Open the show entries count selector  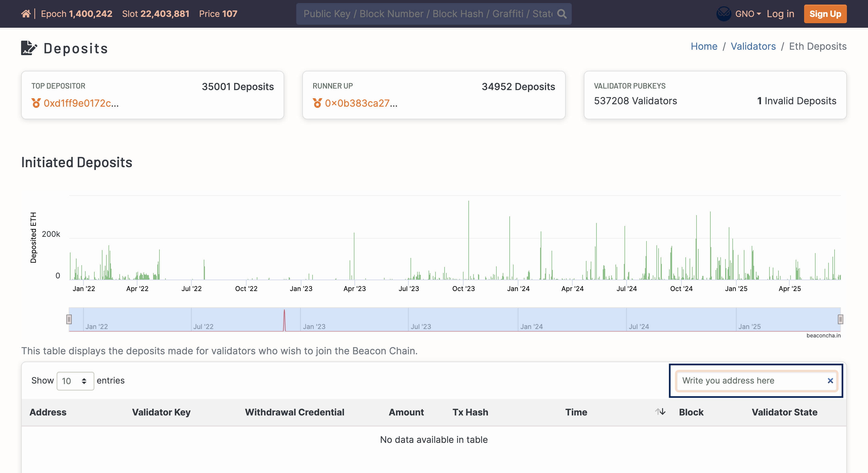(75, 381)
